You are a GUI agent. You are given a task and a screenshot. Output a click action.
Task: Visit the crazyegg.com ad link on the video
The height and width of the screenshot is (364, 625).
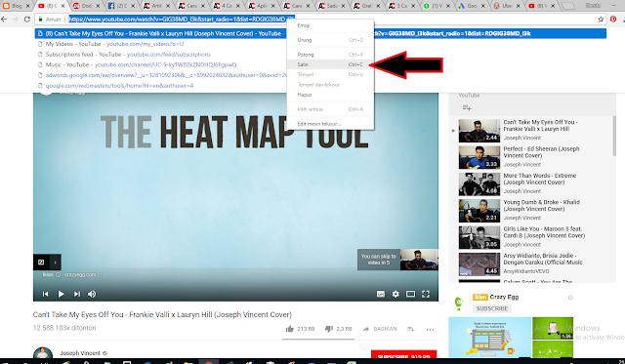(x=83, y=275)
